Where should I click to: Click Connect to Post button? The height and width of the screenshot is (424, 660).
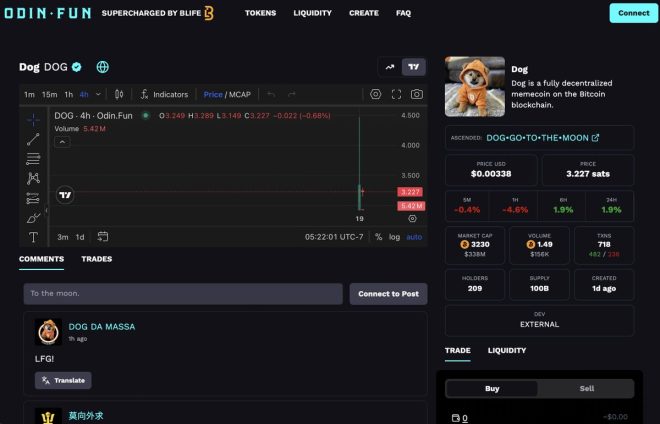(x=388, y=294)
